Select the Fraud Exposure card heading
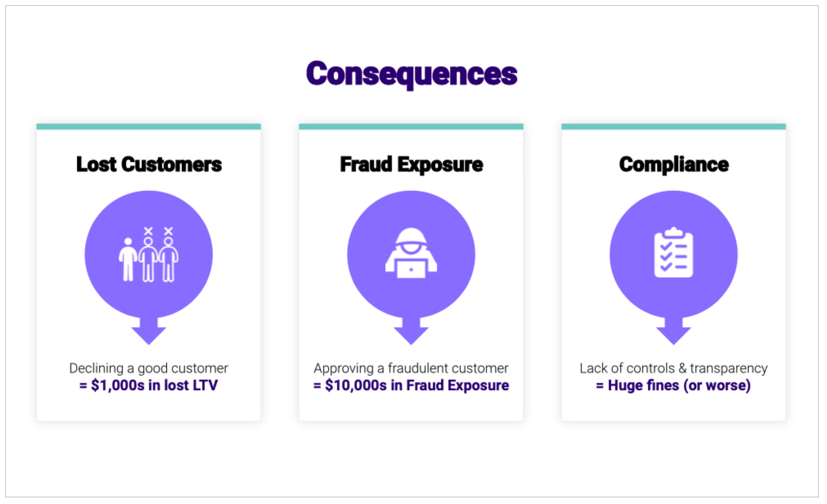This screenshot has width=827, height=504. point(411,164)
